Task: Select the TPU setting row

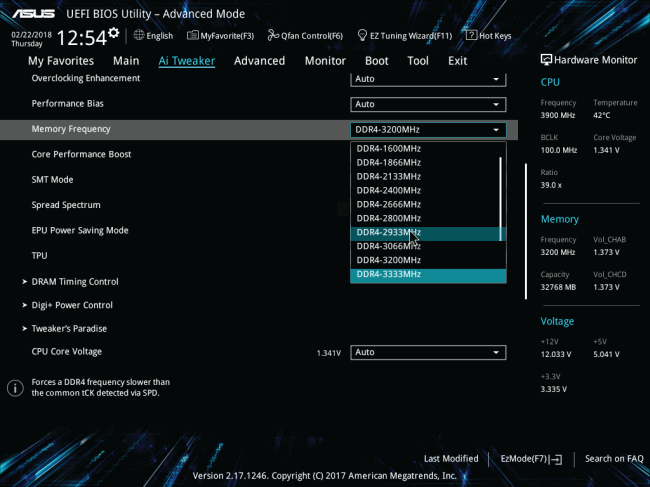Action: click(x=259, y=256)
